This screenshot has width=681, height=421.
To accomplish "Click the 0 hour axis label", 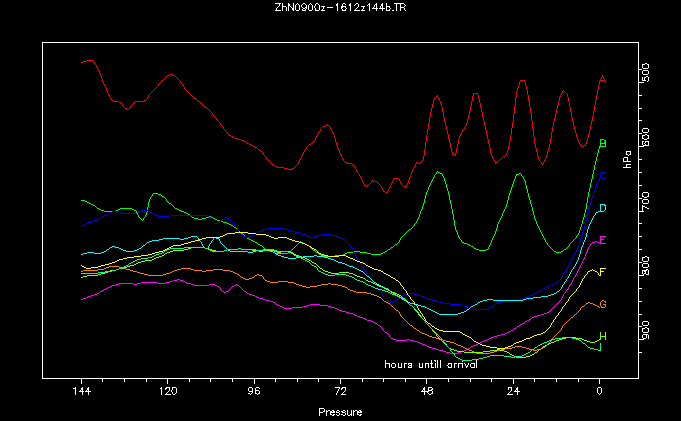I will point(599,391).
